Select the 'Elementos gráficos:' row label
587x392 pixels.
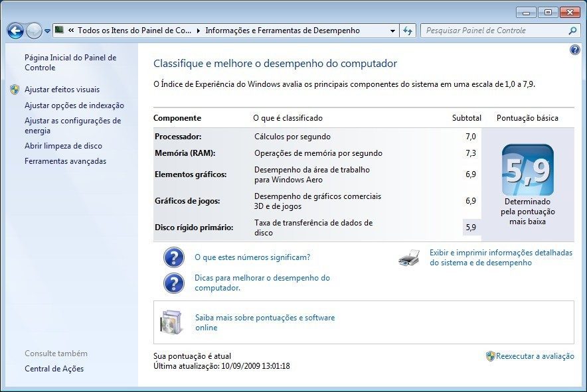click(191, 174)
